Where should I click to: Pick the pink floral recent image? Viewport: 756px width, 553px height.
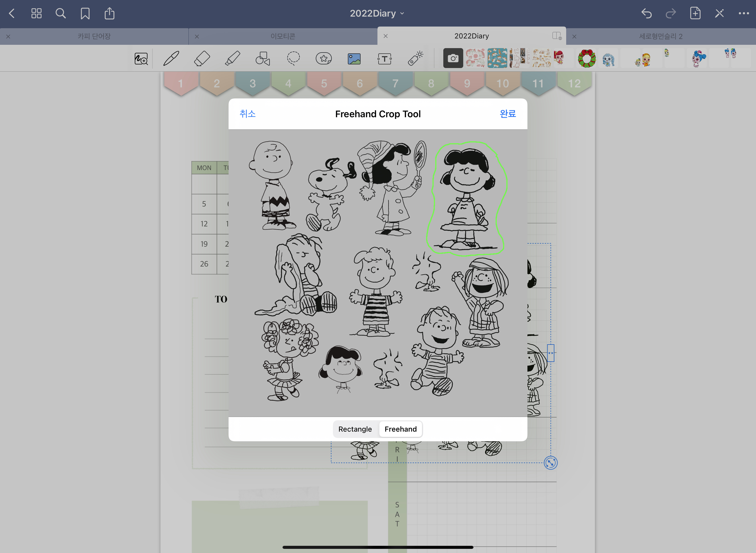pos(475,58)
